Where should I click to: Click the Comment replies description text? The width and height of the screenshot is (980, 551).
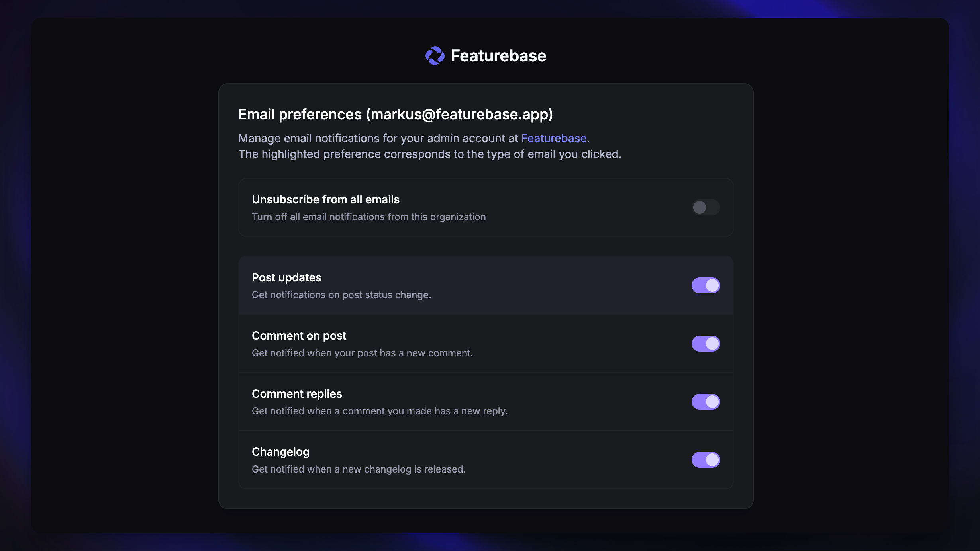point(379,411)
